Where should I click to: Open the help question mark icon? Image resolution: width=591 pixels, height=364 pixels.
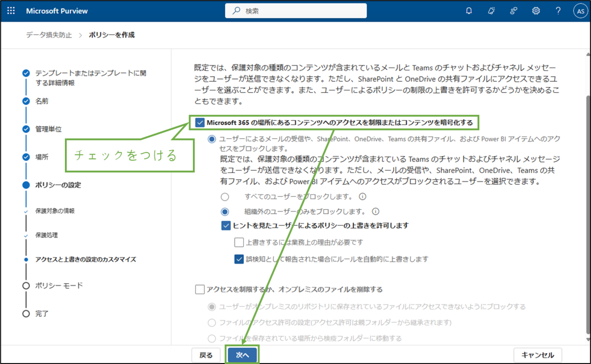(558, 11)
